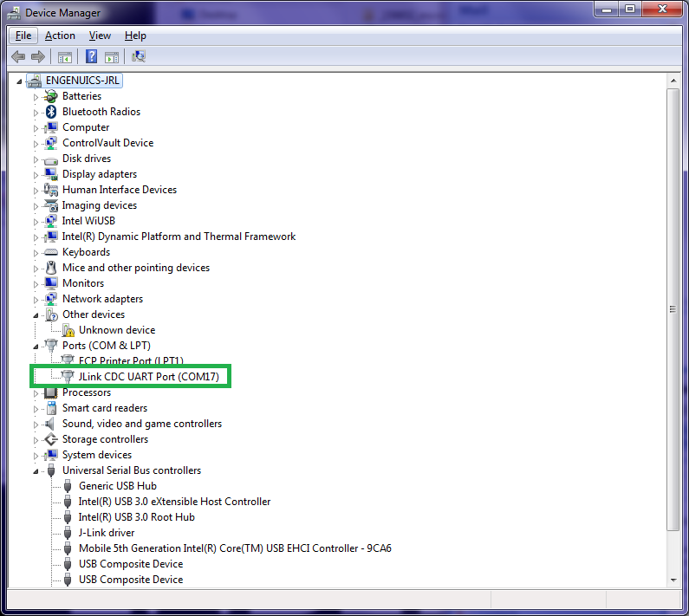This screenshot has width=689, height=616.
Task: Expand the Computer node arrow
Action: pyautogui.click(x=36, y=128)
